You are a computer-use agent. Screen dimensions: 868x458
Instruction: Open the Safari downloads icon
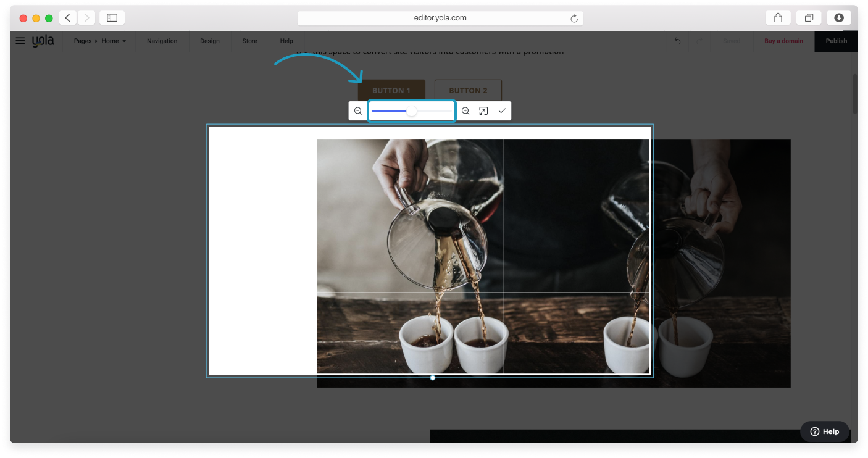pyautogui.click(x=838, y=18)
